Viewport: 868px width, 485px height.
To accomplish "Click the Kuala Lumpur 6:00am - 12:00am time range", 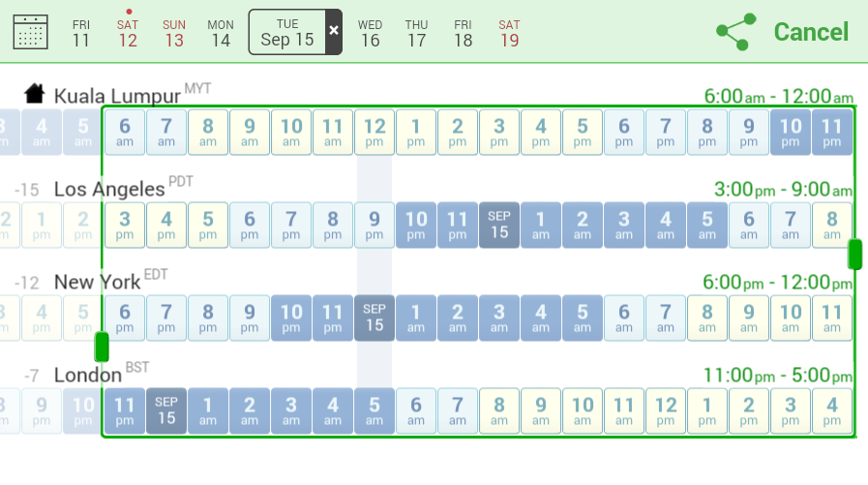I will 778,97.
